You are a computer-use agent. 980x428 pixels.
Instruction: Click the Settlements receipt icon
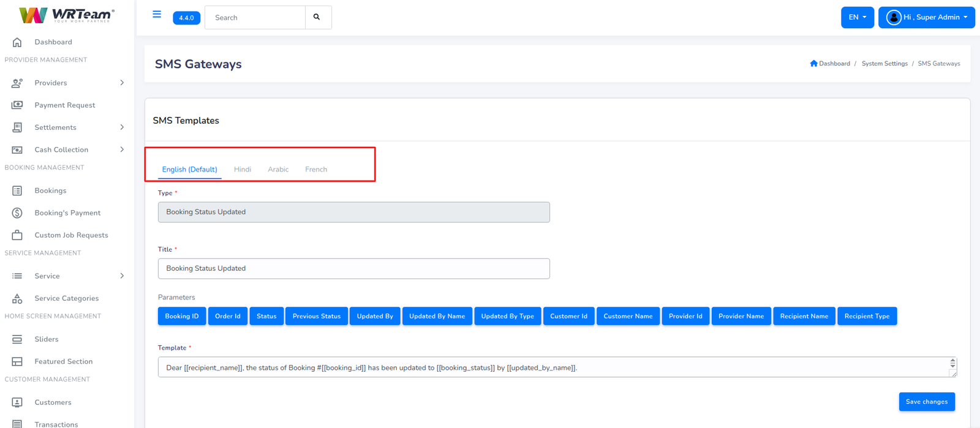click(x=17, y=127)
